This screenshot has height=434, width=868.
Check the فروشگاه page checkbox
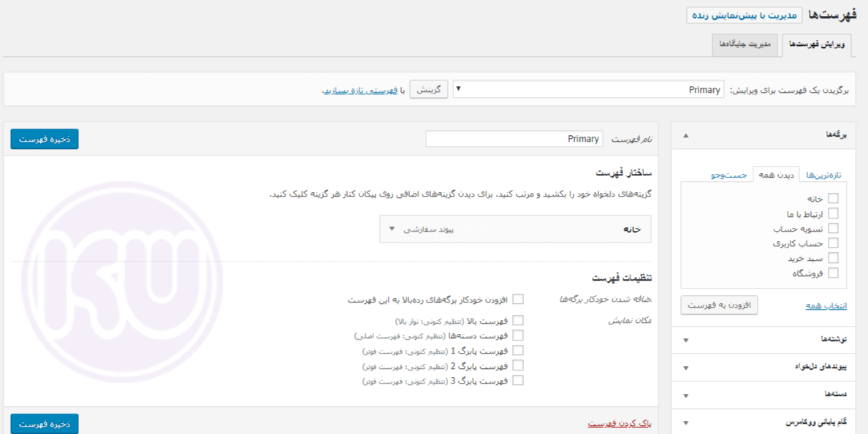point(833,273)
